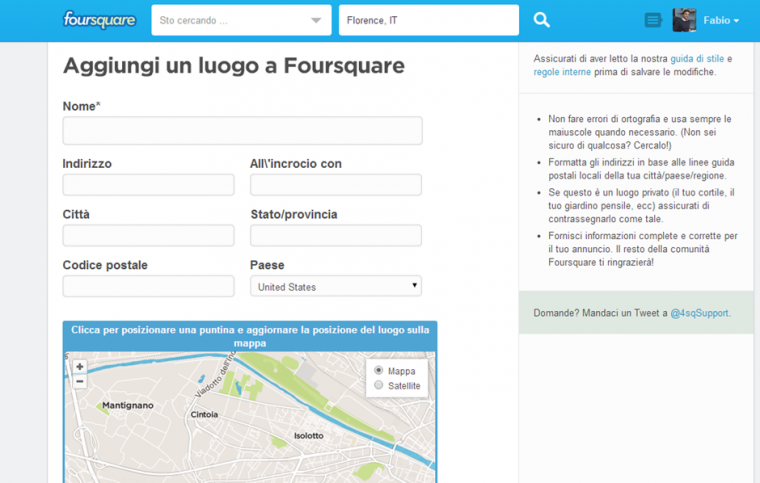Open the 'guida di stile' link
760x483 pixels.
(697, 59)
